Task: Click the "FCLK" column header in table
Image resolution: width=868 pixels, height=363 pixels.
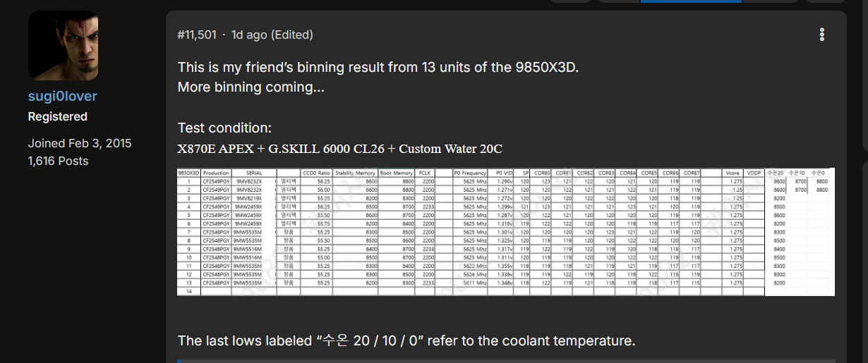Action: (x=425, y=173)
